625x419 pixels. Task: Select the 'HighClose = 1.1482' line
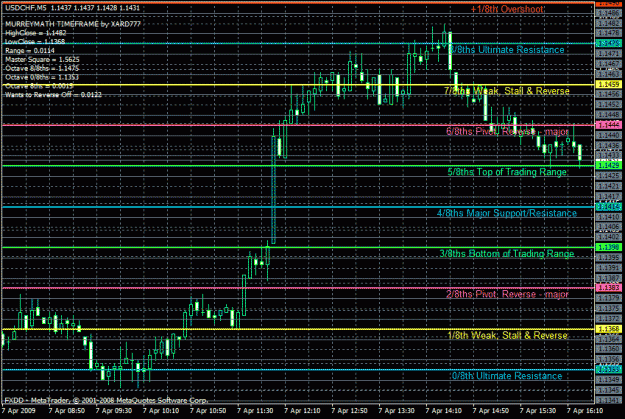tap(35, 33)
